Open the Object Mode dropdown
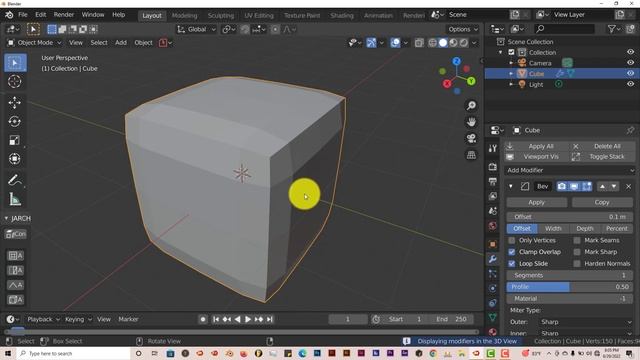The height and width of the screenshot is (360, 640). [x=34, y=42]
